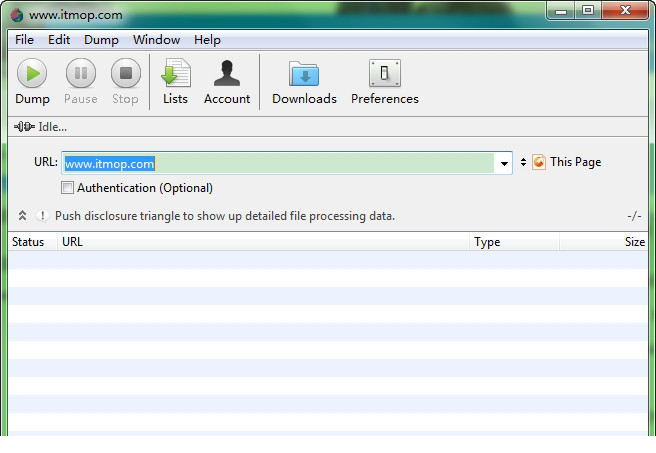Open the Lists icon
The height and width of the screenshot is (453, 656).
[176, 73]
